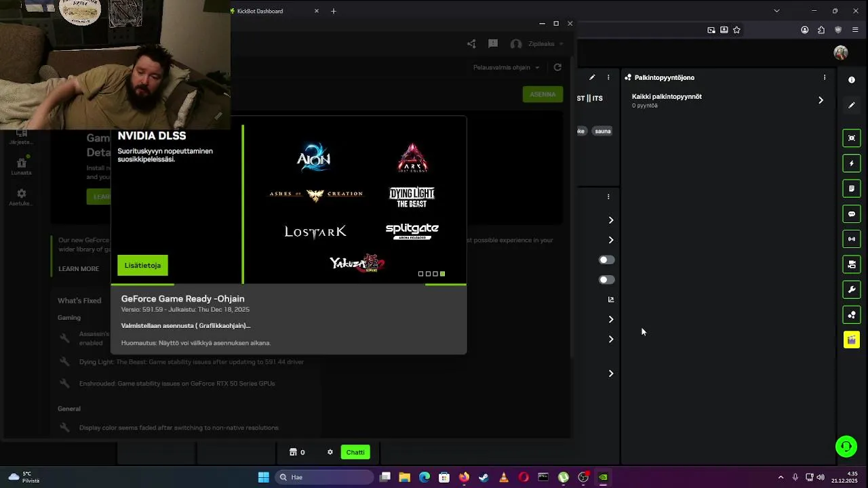Click the ASENNA install button
The height and width of the screenshot is (488, 868).
(542, 94)
